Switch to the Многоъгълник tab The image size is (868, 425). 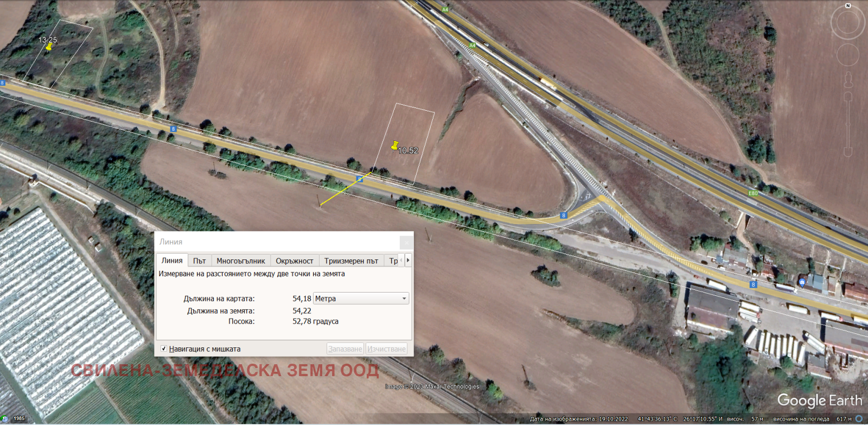pos(240,261)
